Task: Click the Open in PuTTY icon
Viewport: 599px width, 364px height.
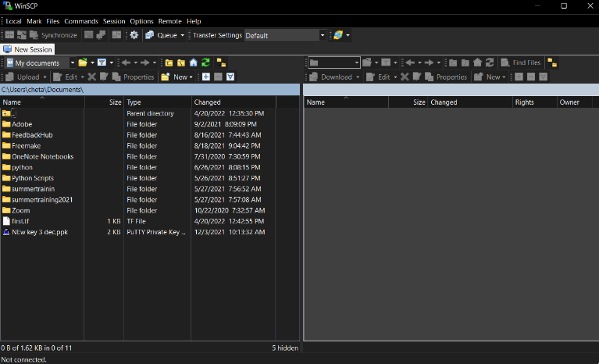Action: click(101, 35)
